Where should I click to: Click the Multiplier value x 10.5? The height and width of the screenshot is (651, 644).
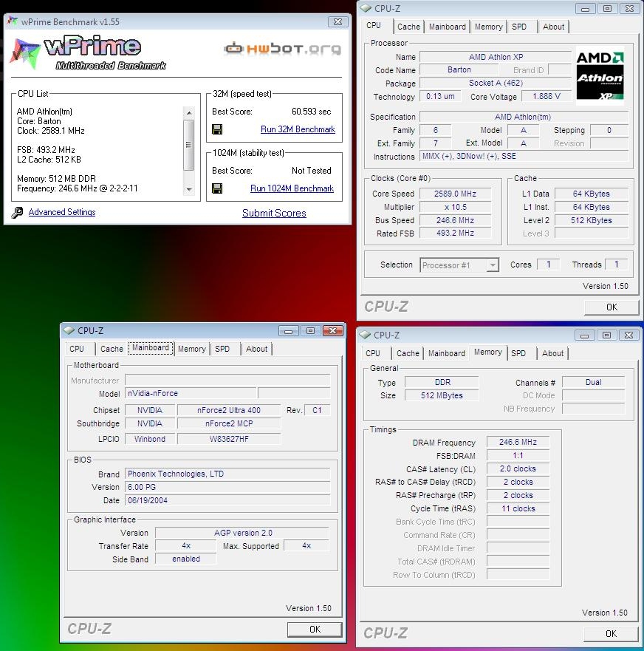(455, 207)
